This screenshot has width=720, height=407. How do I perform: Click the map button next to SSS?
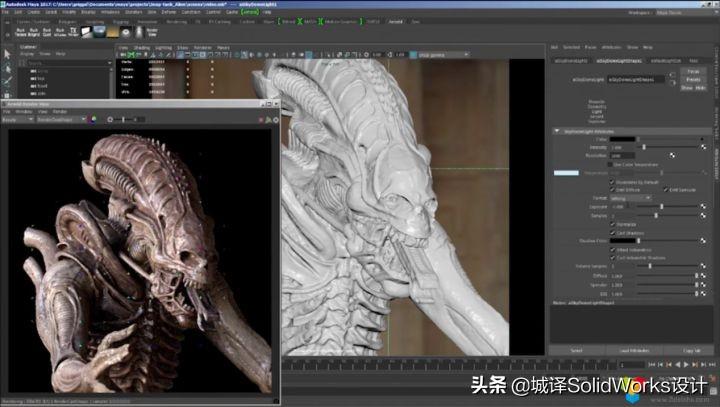click(x=703, y=294)
